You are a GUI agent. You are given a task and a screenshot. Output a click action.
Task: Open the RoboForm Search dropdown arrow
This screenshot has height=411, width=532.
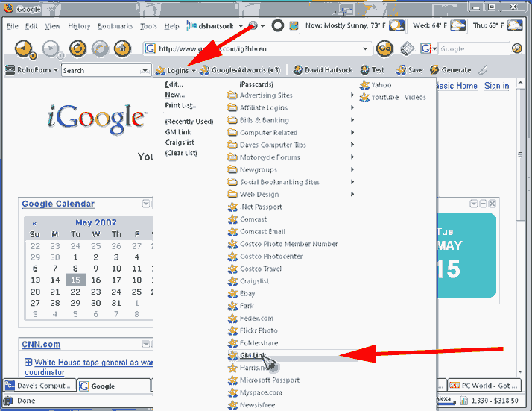pyautogui.click(x=145, y=71)
